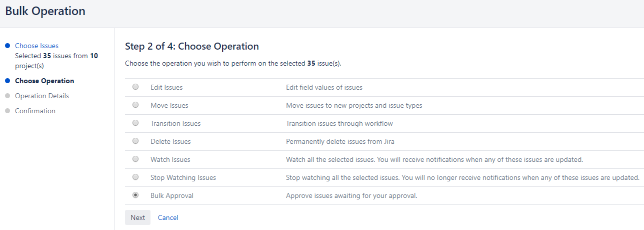Click the 'Bulk Operation' page title

coord(45,11)
